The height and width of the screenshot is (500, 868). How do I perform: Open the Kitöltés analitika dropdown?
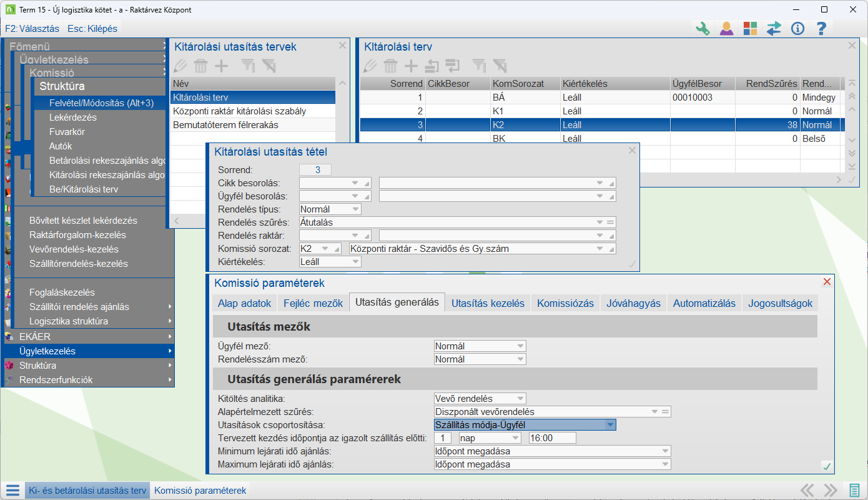(520, 399)
